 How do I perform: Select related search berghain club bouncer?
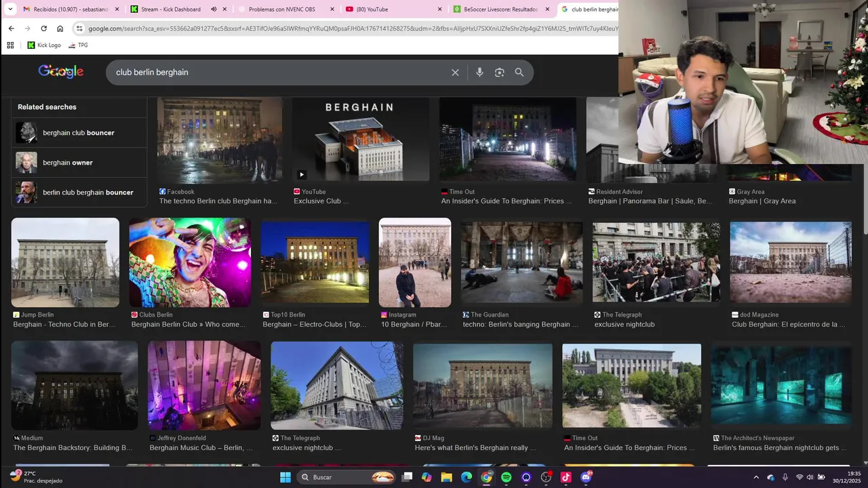79,133
